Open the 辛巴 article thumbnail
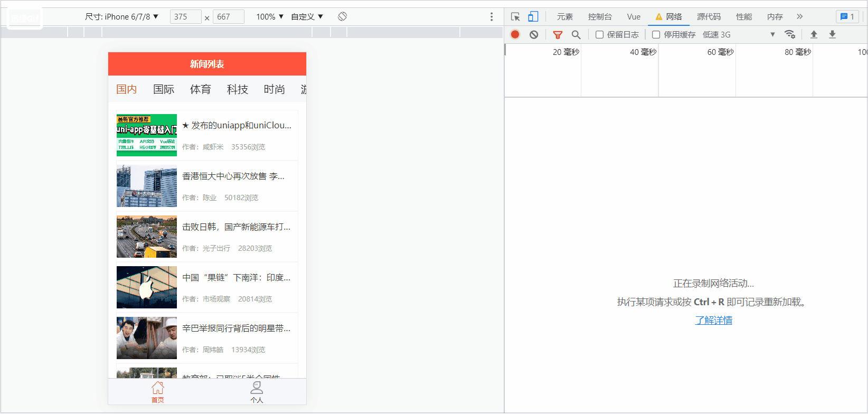 pyautogui.click(x=147, y=338)
